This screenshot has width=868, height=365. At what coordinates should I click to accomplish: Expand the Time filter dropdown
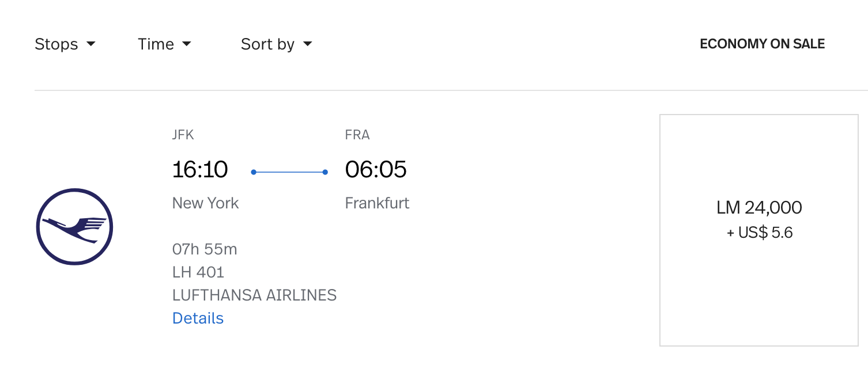[x=164, y=44]
